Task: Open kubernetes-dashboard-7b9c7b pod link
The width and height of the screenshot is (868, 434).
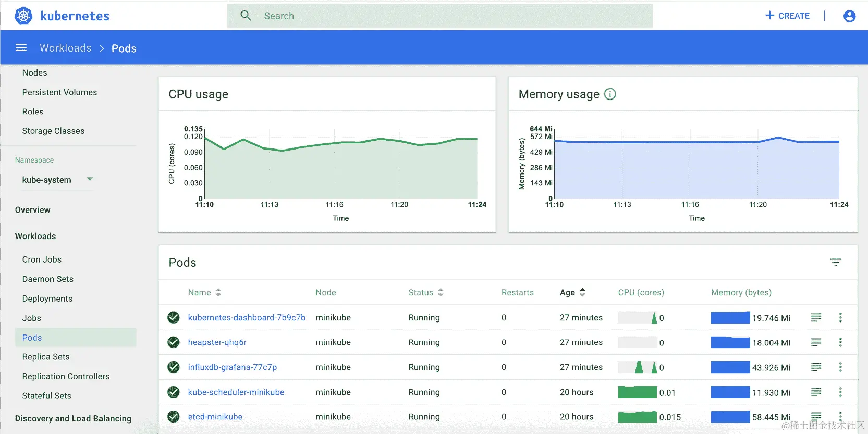Action: click(247, 317)
